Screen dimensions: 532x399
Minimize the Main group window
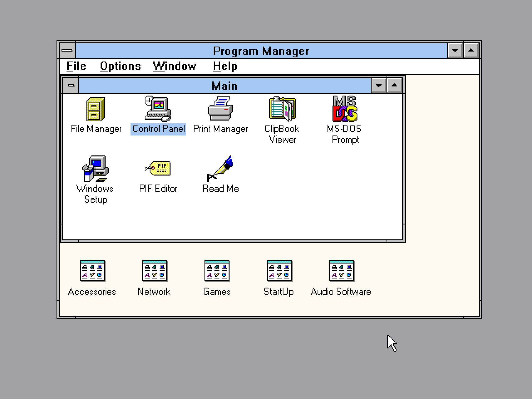[378, 85]
